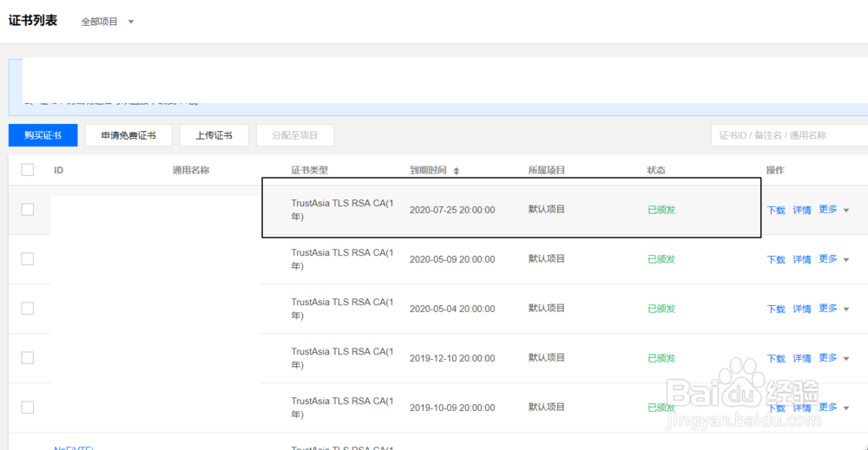Expand 更多 for certificate expiring 2020-05-09
The height and width of the screenshot is (450, 868).
(833, 258)
